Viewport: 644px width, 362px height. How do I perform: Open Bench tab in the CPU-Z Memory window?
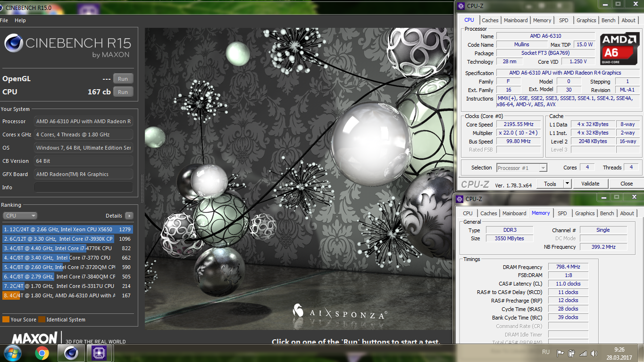click(x=607, y=213)
